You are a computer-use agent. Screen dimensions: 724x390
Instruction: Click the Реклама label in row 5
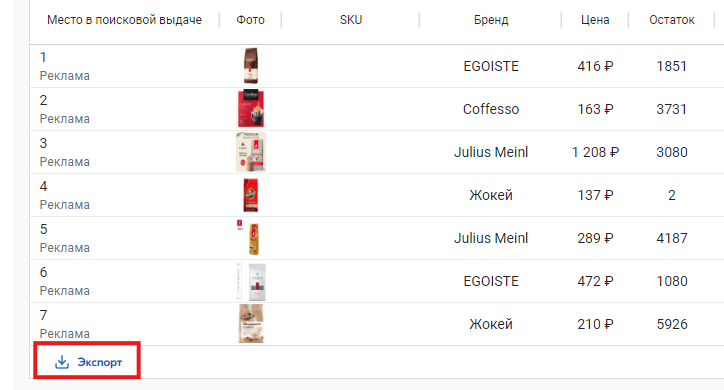65,248
